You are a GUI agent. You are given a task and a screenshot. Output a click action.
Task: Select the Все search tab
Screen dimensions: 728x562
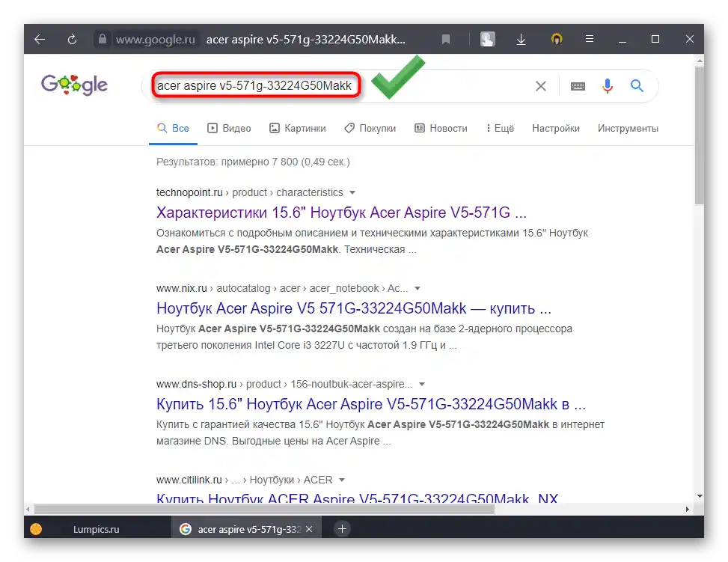173,128
